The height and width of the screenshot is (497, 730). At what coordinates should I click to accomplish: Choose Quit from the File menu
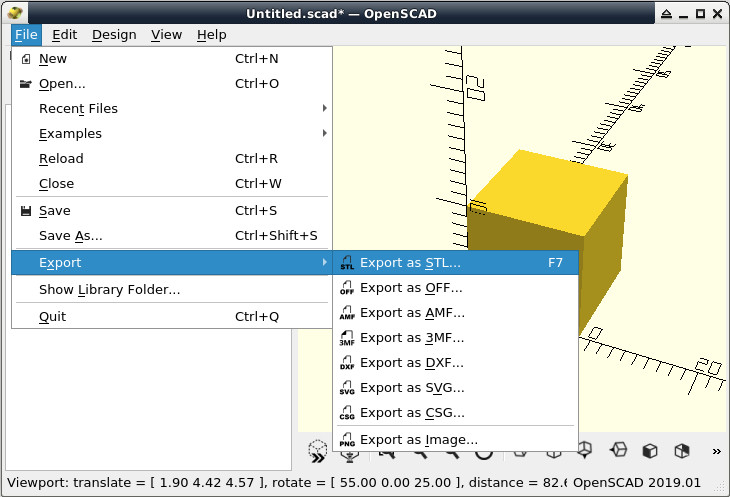(x=172, y=316)
